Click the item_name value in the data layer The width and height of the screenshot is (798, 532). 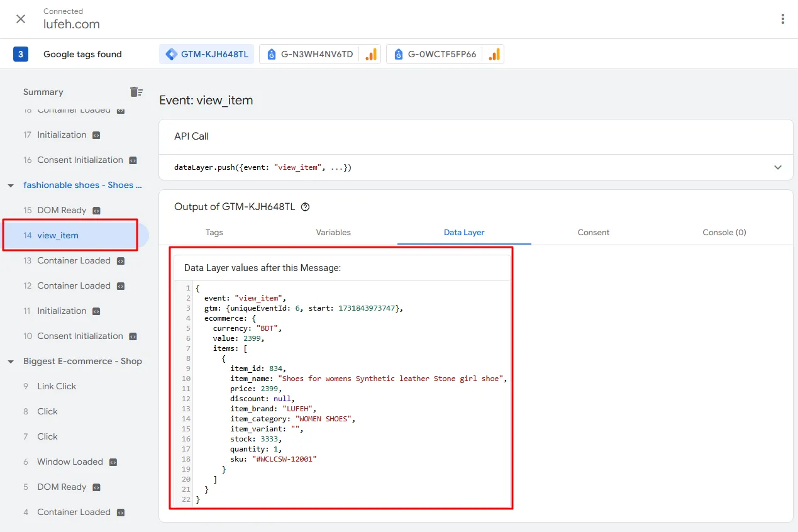pyautogui.click(x=392, y=379)
